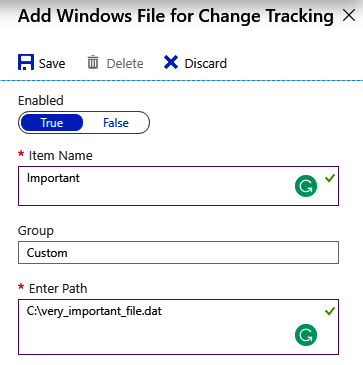Viewport: 363px width, 365px height.
Task: Click the Enabled label above the toggle
Action: [41, 100]
